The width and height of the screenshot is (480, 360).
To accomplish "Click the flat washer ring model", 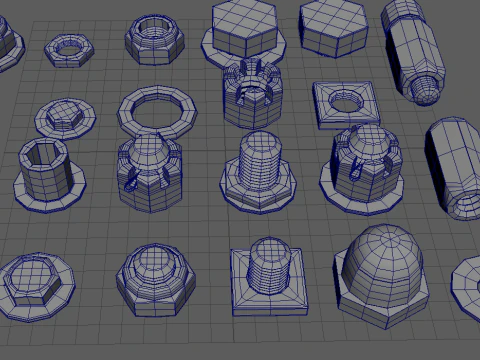I will tap(157, 112).
